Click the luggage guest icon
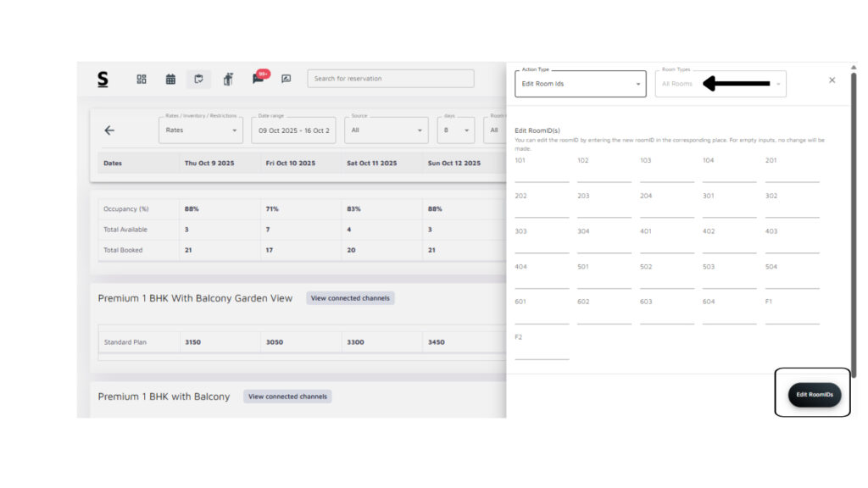 [x=228, y=79]
